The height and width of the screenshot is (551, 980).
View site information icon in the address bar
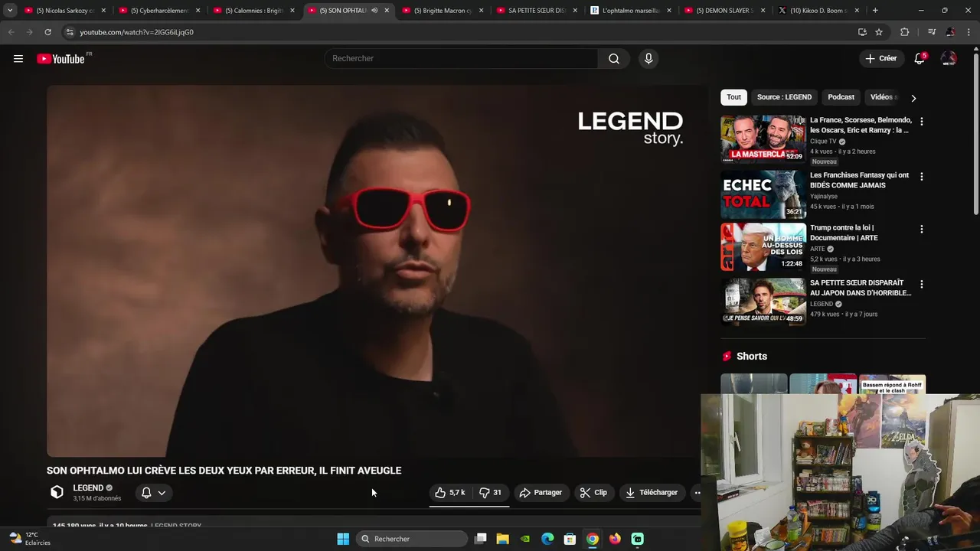69,32
